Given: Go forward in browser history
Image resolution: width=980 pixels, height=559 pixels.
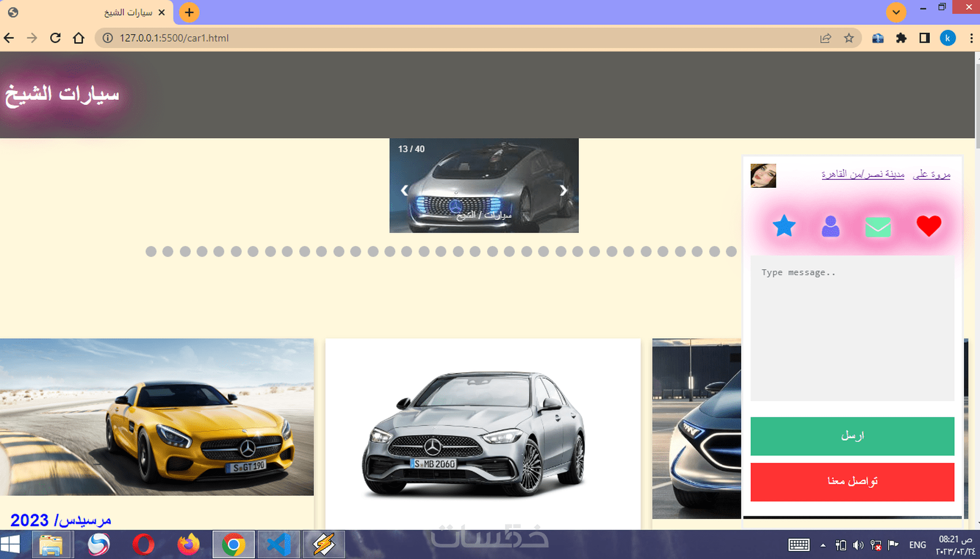Looking at the screenshot, I should [32, 38].
